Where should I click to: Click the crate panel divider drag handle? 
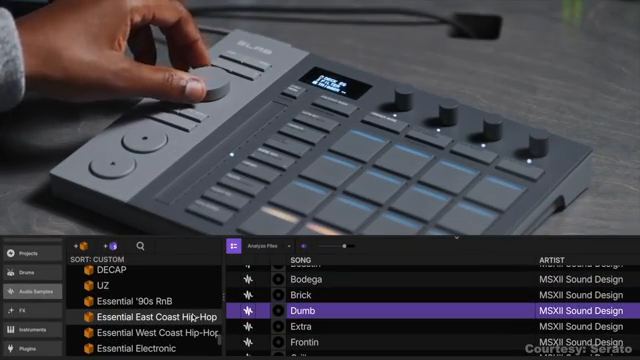point(224,297)
